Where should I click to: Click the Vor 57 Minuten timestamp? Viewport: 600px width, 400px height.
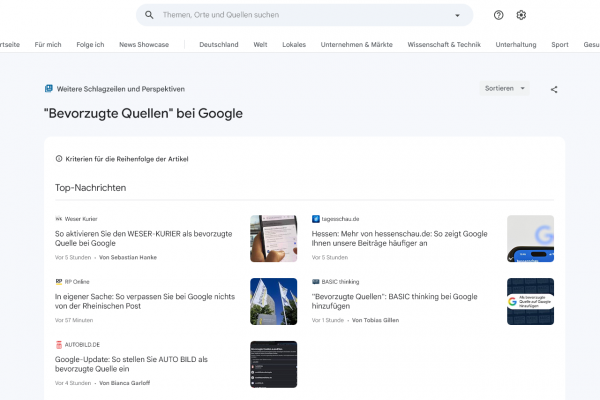point(74,320)
